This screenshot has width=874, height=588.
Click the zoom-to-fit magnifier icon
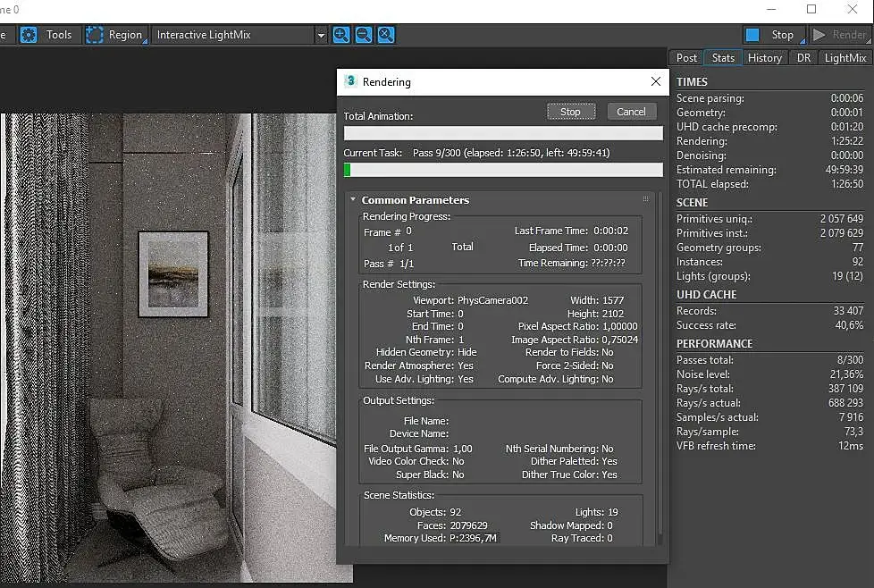386,35
